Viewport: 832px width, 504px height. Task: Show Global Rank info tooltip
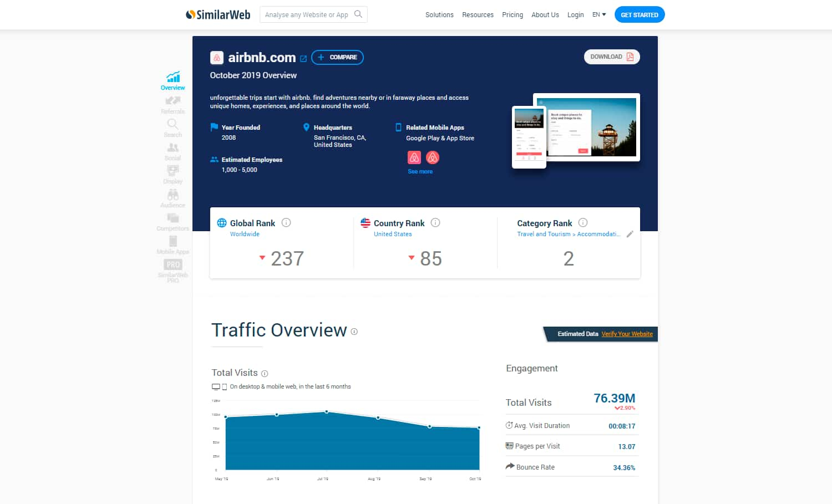coord(286,222)
